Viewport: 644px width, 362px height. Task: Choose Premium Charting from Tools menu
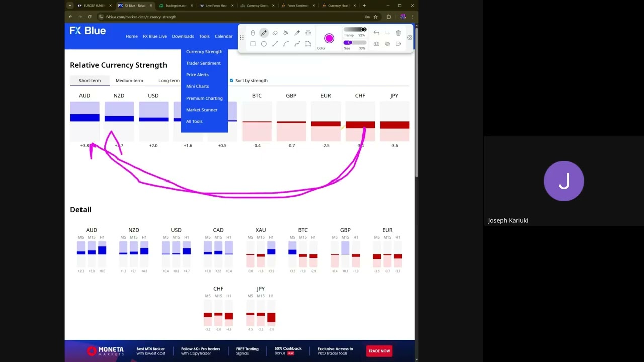point(204,98)
